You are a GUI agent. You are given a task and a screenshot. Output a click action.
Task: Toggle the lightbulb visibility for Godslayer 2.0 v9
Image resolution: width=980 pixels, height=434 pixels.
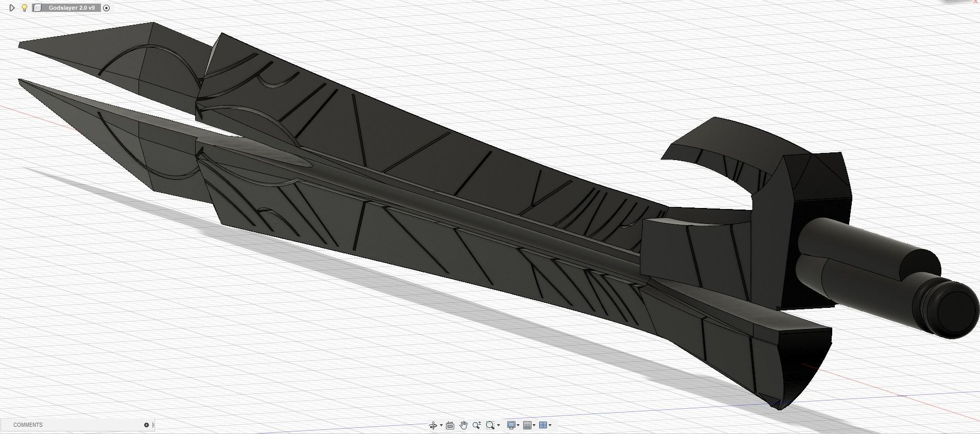(24, 8)
